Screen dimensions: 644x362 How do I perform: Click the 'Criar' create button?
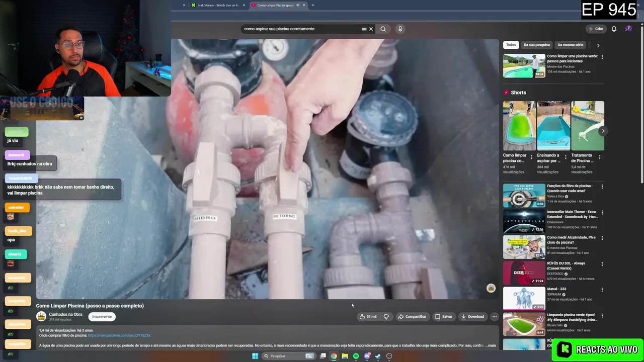coord(596,29)
